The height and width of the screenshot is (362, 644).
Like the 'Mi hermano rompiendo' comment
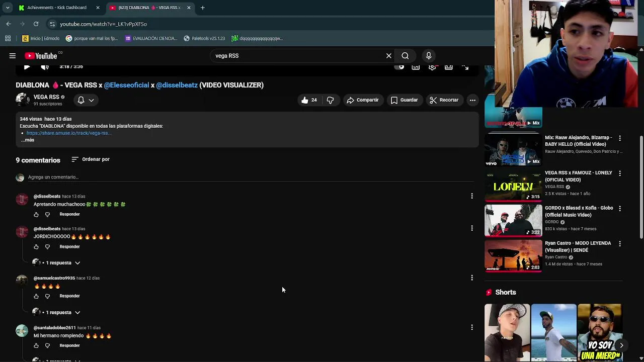[36, 346]
